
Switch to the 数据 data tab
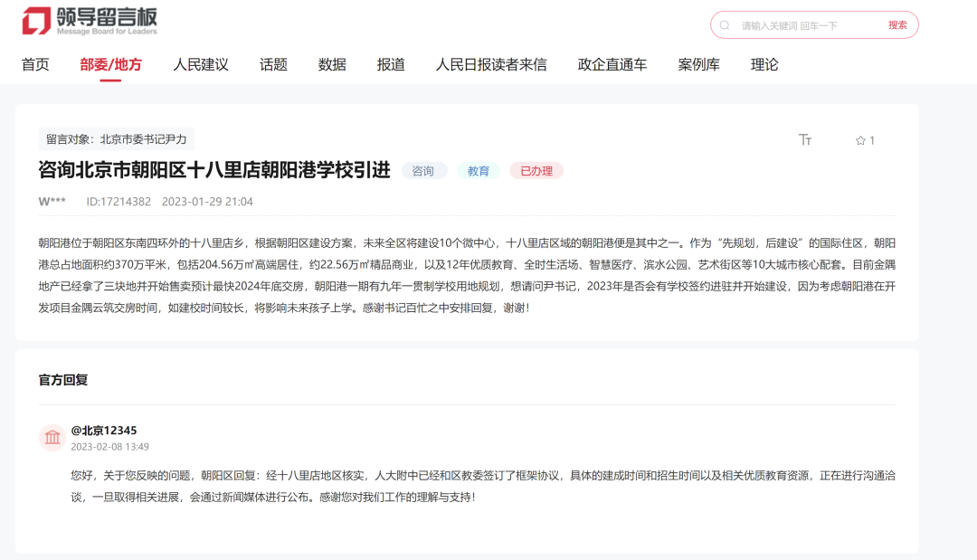point(332,65)
